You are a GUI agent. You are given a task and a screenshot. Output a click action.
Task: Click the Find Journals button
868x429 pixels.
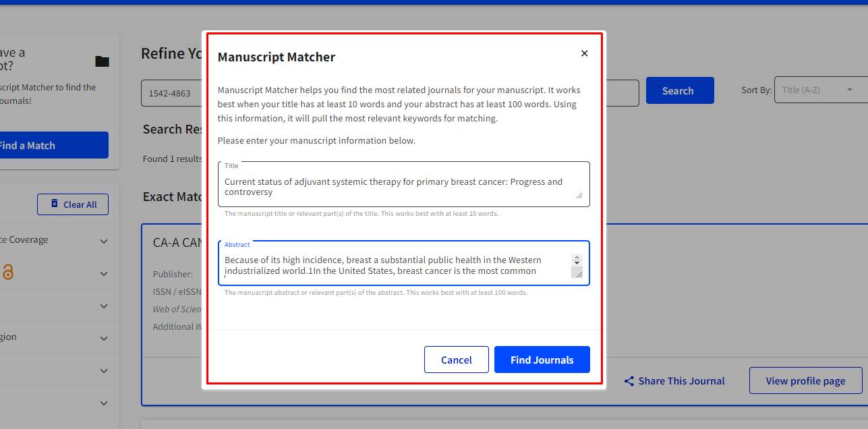click(542, 360)
